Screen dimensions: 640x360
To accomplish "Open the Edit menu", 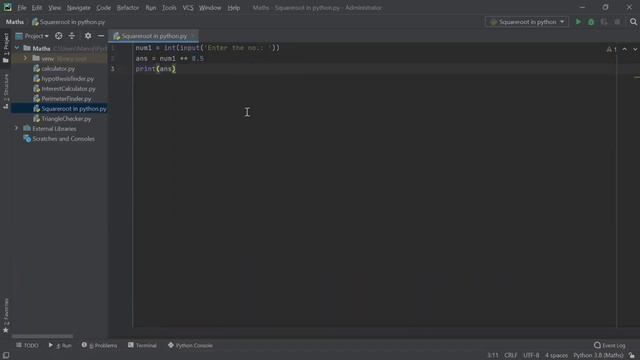I will tap(37, 8).
